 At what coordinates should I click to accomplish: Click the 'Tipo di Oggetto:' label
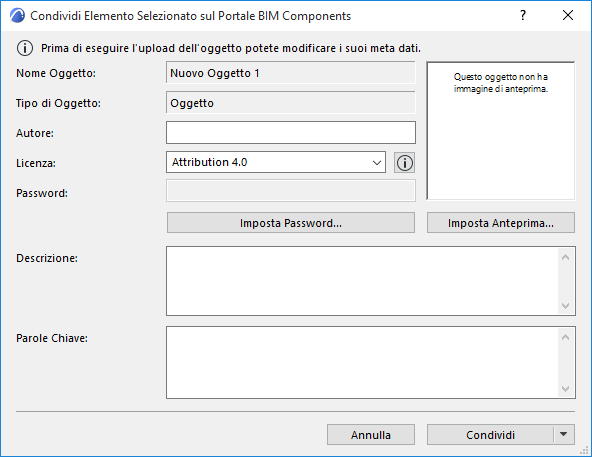point(58,103)
